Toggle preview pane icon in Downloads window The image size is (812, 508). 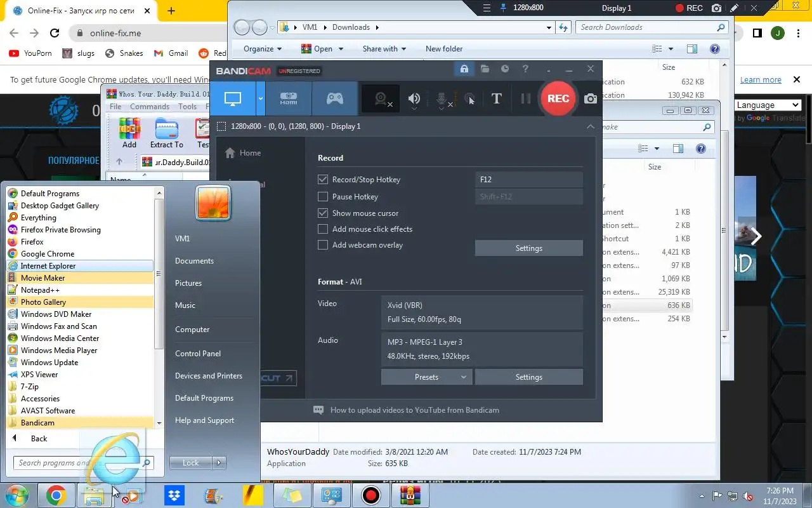(692, 49)
